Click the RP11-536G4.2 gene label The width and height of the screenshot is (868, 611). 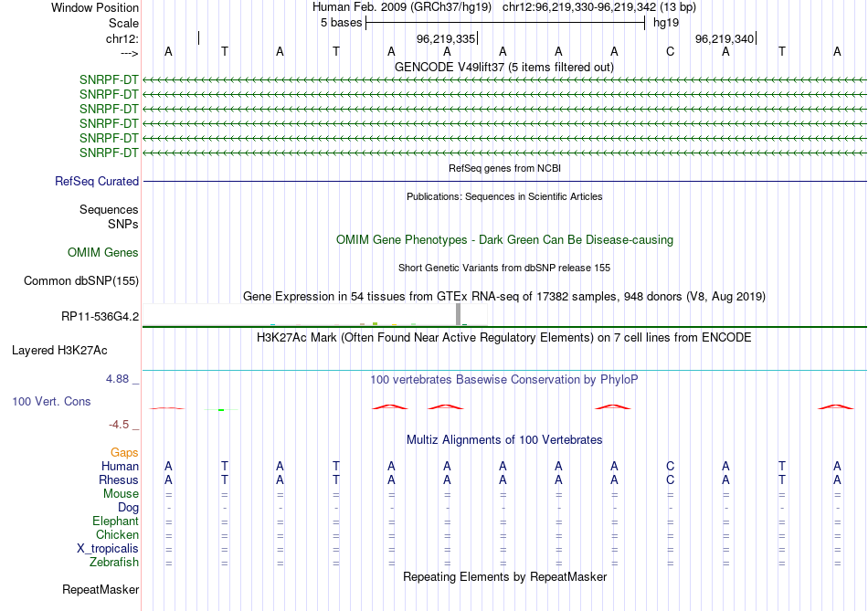point(100,317)
